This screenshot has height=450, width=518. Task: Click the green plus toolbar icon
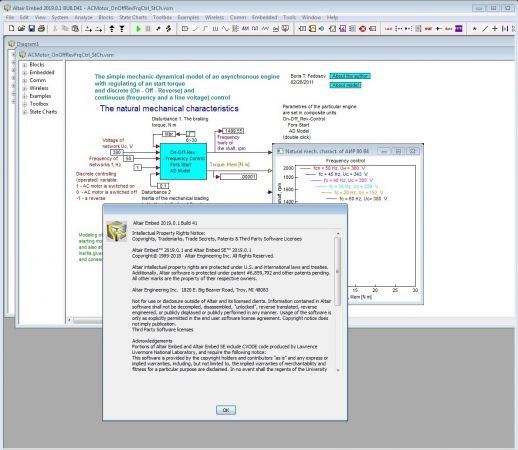[495, 29]
